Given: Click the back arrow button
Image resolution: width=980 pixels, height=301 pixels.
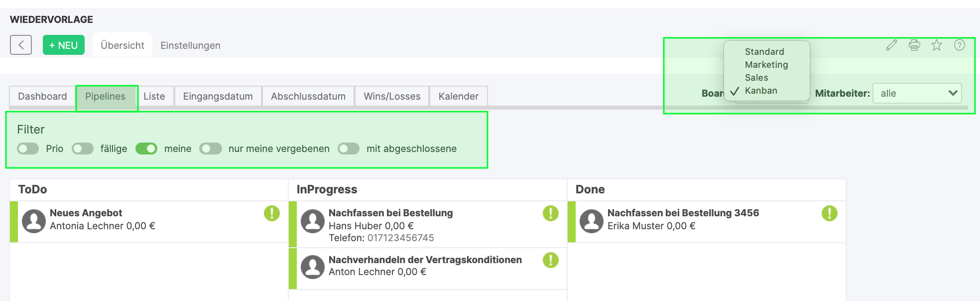Looking at the screenshot, I should (21, 45).
